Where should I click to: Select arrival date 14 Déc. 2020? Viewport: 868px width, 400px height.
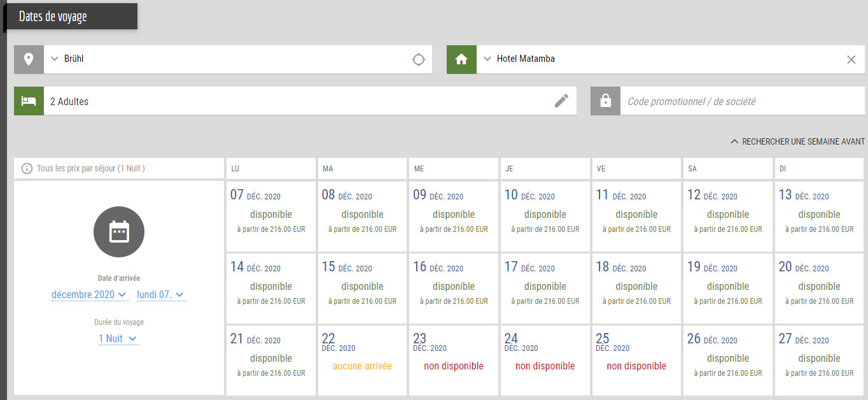coord(271,289)
